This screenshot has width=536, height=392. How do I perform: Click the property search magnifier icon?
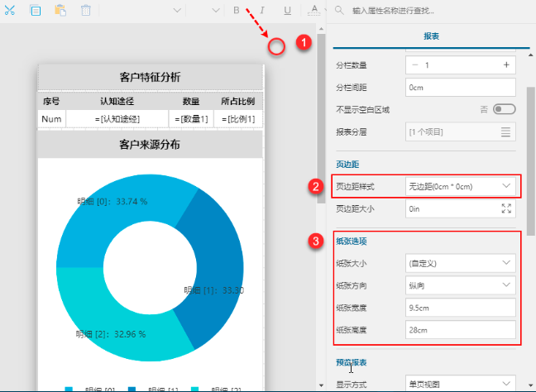[339, 10]
